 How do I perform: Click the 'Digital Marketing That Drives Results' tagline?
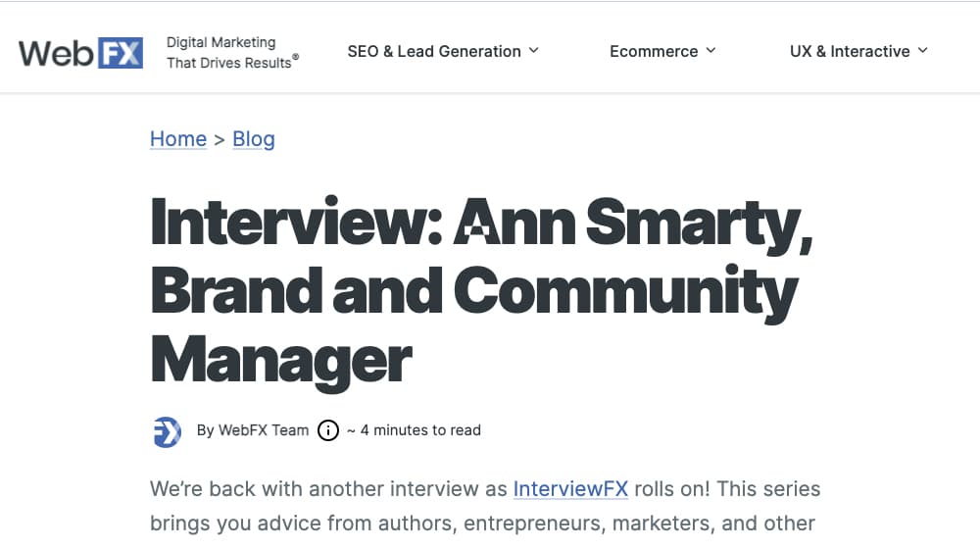pyautogui.click(x=231, y=53)
